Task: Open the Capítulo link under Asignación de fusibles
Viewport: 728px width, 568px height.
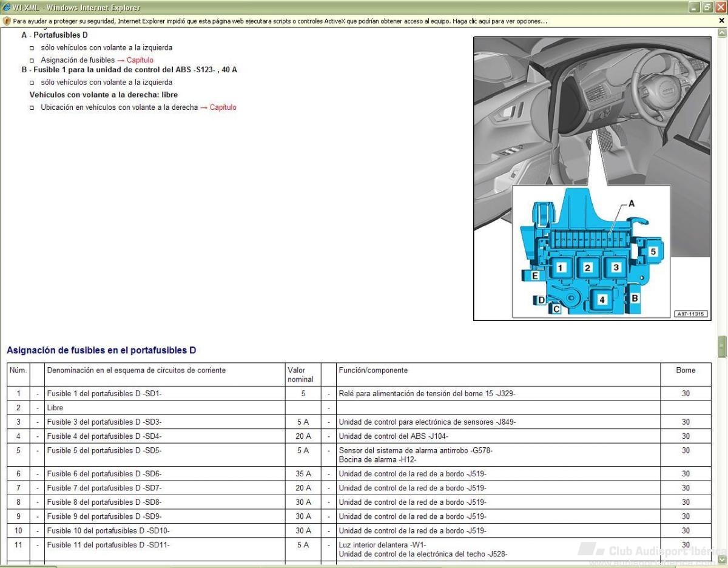Action: pos(135,60)
